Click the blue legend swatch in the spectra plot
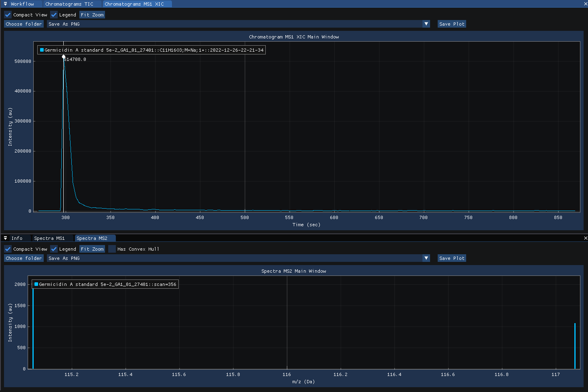Image resolution: width=588 pixels, height=392 pixels. point(36,284)
